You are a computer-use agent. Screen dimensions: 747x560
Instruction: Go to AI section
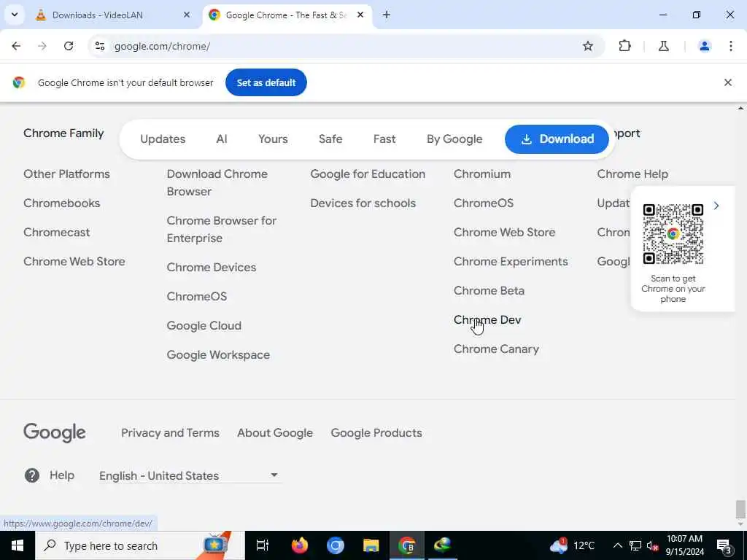tap(222, 139)
